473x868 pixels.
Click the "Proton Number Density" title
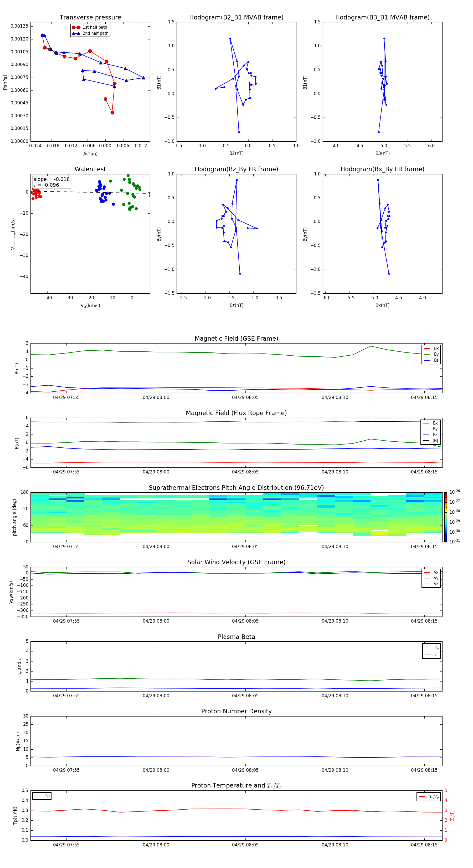point(236,711)
